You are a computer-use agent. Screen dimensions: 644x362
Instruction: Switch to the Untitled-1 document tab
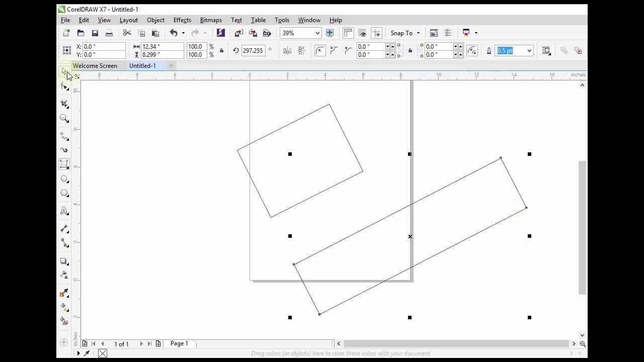click(142, 66)
